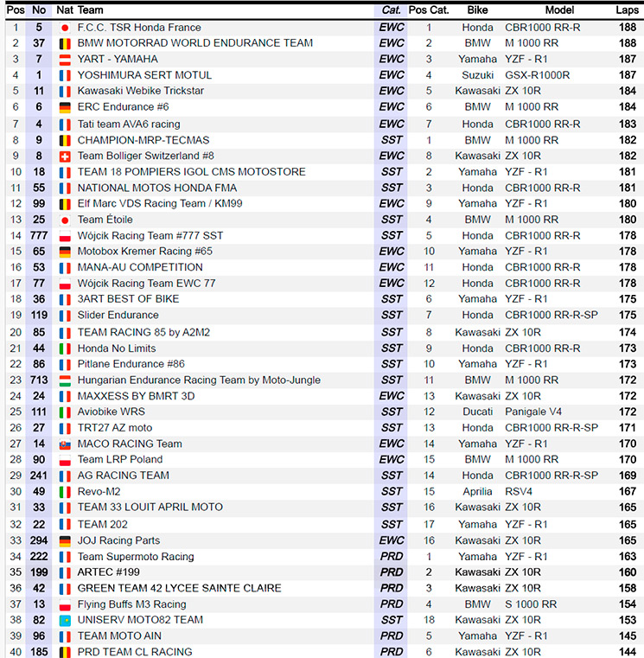Screen dimensions: 644x658
Task: Click Japan flag beside F.C.C. TSR Honda France
Action: 65,28
